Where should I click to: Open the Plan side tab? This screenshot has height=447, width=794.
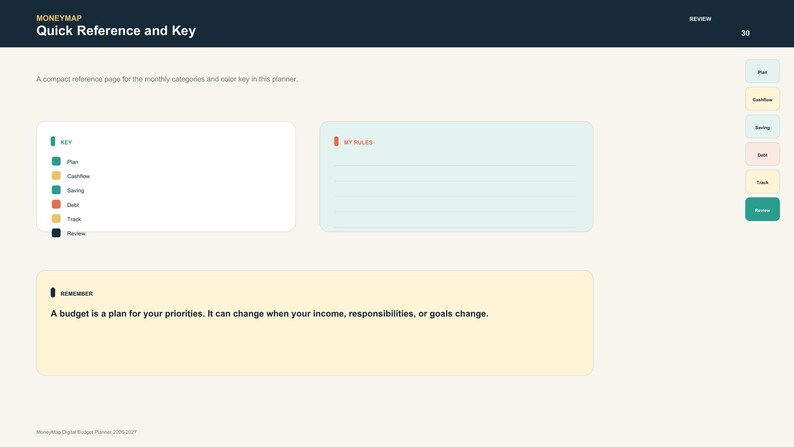click(762, 71)
